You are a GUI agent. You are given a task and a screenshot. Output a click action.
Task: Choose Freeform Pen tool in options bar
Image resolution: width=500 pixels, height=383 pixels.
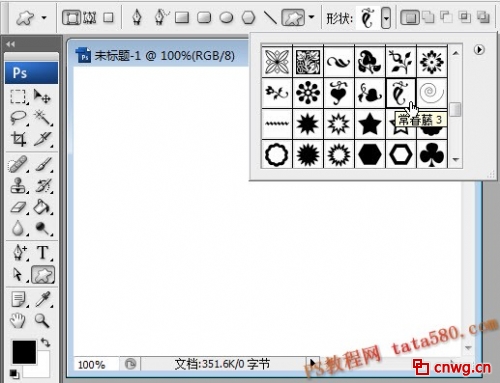pos(162,17)
